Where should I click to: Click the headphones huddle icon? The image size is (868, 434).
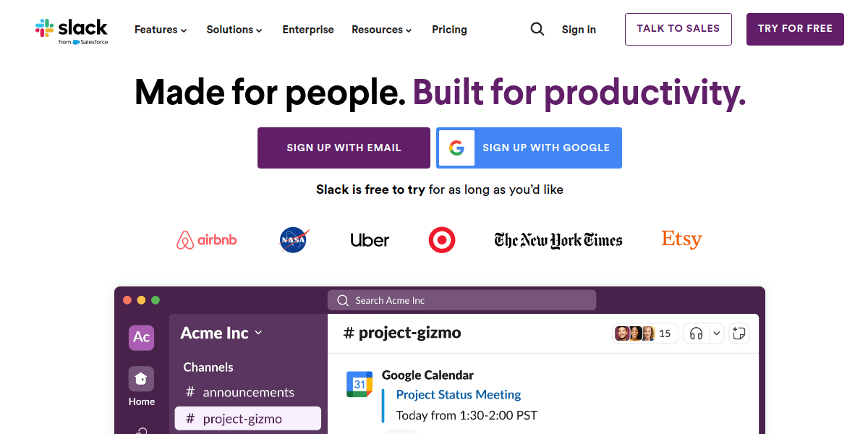click(x=697, y=333)
